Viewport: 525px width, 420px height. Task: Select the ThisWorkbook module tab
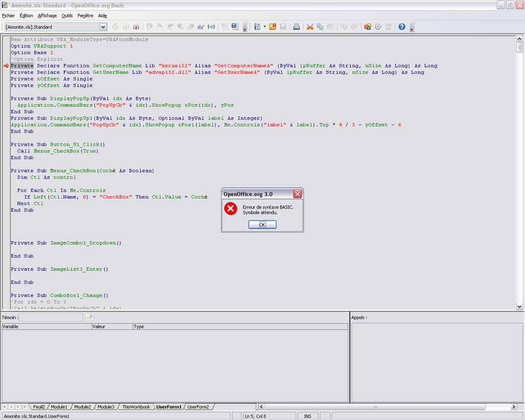coord(136,407)
